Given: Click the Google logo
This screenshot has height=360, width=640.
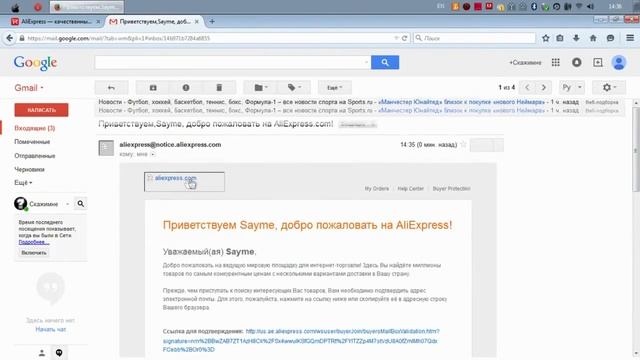Looking at the screenshot, I should (36, 63).
